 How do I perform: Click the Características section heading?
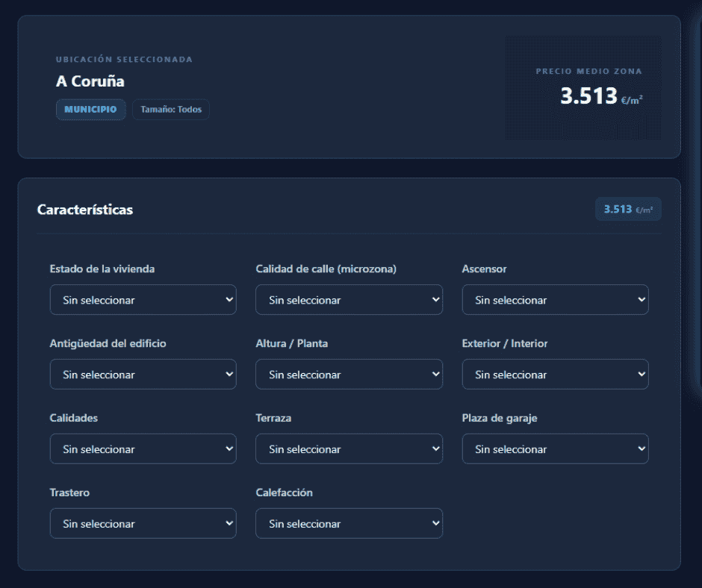pos(85,210)
